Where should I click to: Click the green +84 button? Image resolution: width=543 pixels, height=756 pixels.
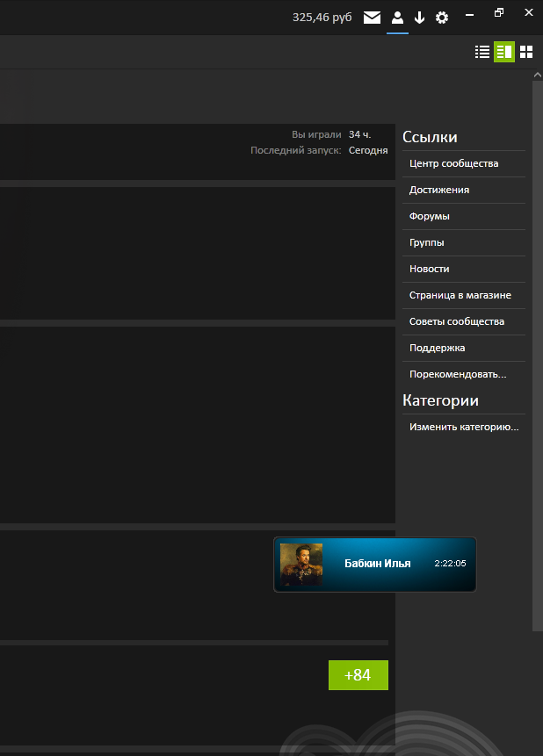[358, 675]
